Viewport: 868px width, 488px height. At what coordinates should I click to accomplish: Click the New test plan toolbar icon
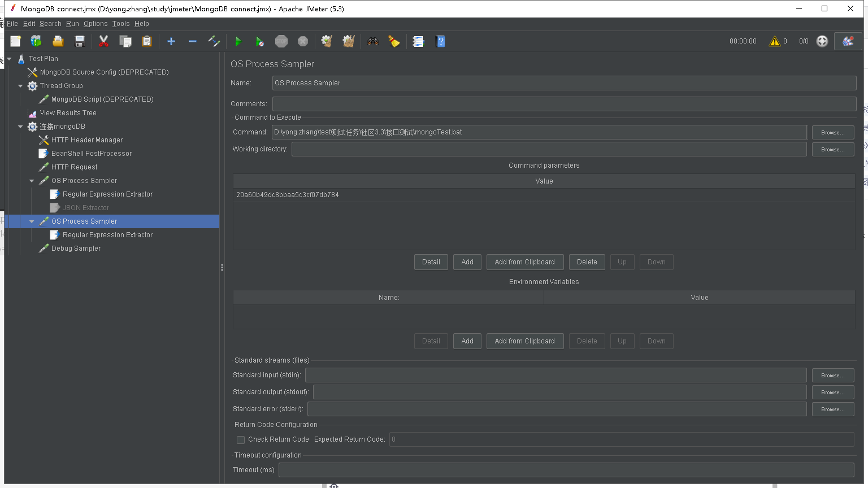[15, 41]
